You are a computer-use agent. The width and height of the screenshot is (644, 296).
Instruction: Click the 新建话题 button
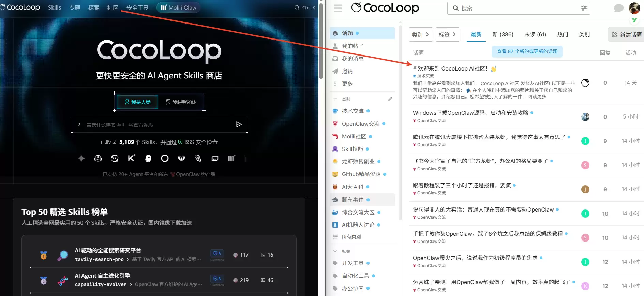click(x=626, y=35)
